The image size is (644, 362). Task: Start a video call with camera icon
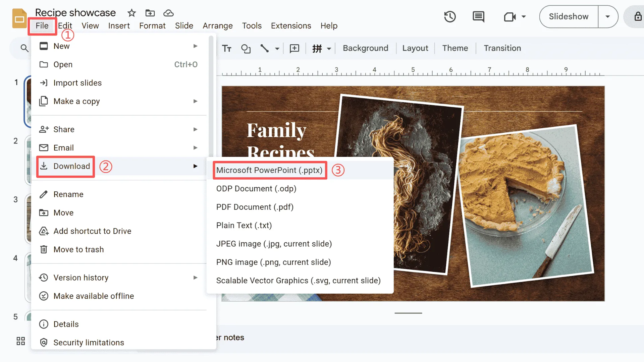click(x=510, y=16)
